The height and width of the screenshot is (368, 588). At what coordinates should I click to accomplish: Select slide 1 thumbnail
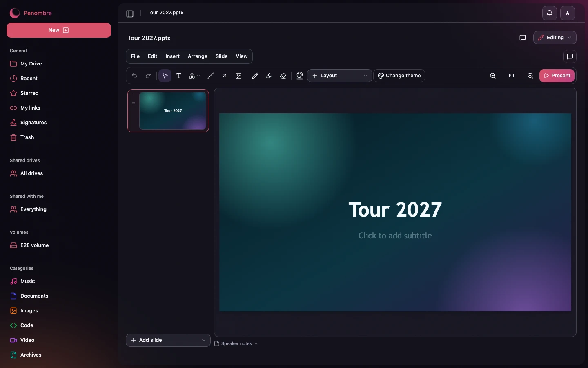coord(168,111)
